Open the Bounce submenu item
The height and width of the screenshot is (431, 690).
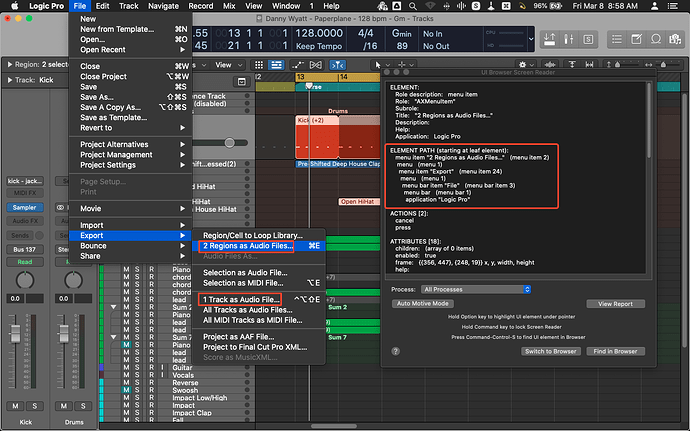click(131, 246)
